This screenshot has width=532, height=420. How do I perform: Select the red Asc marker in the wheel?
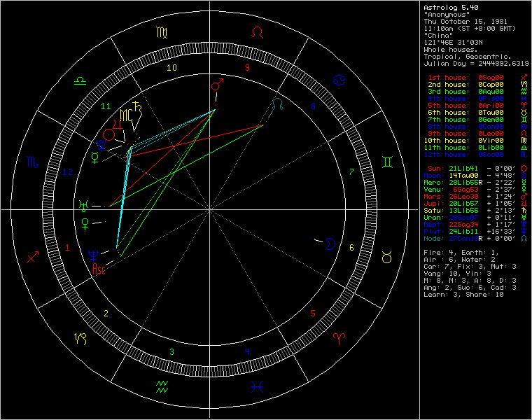pyautogui.click(x=99, y=269)
